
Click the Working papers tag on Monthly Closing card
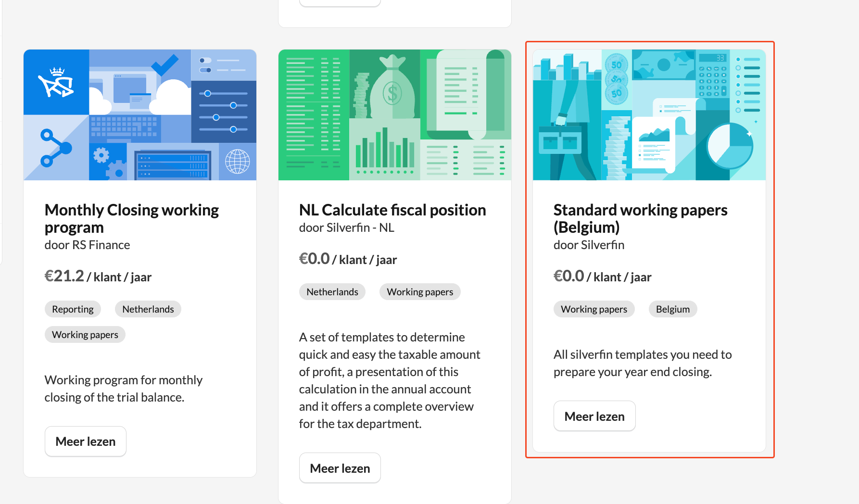85,335
